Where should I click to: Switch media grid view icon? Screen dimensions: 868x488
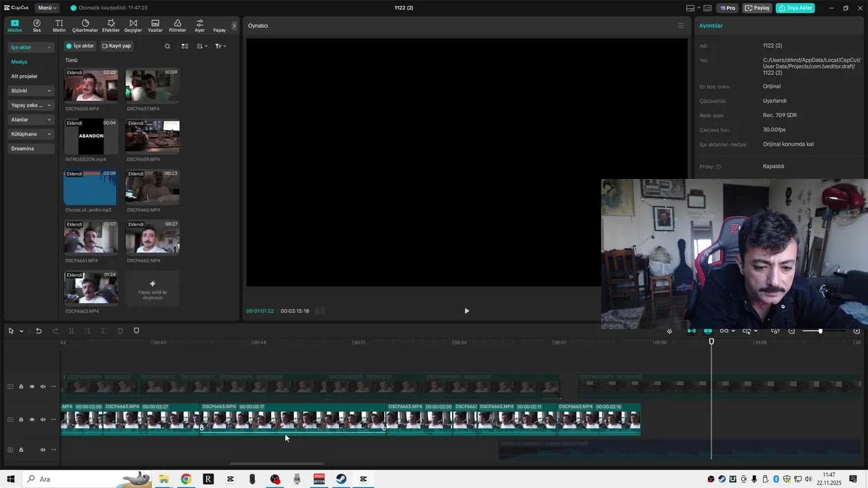[x=184, y=46]
